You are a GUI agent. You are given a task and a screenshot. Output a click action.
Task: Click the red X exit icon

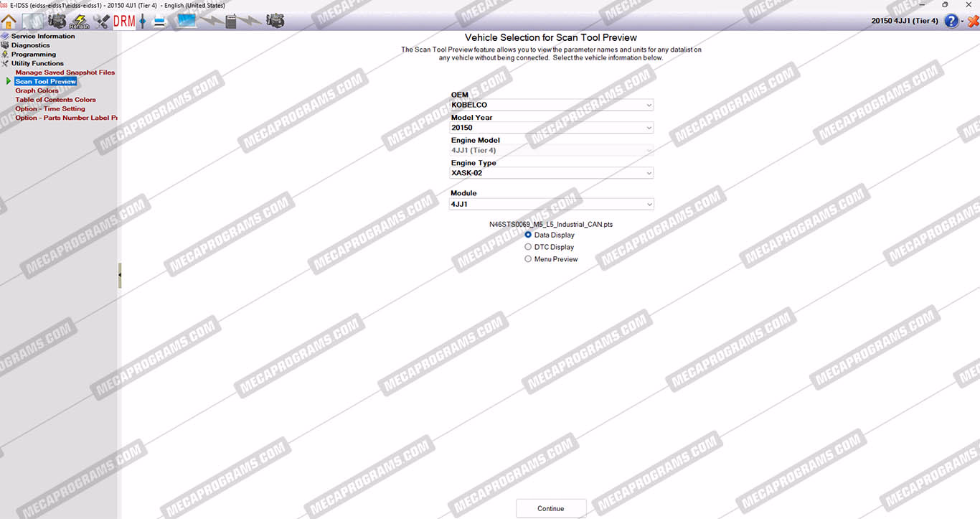click(973, 21)
